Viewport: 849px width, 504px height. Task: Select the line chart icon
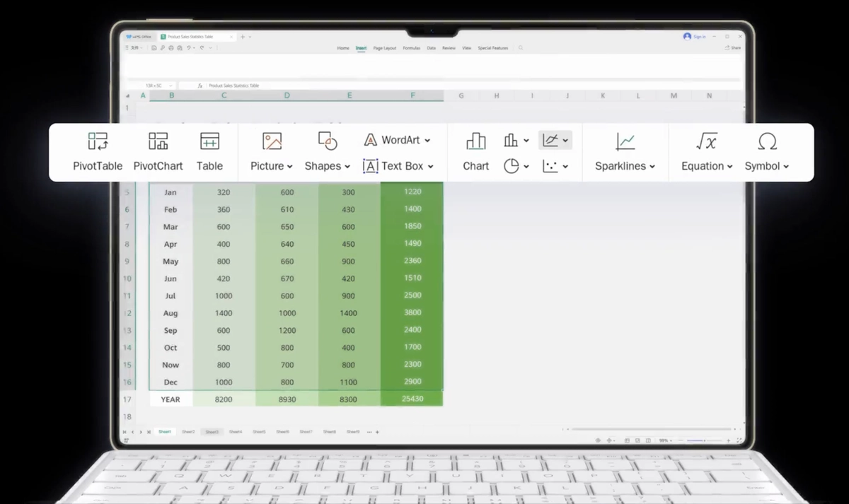pyautogui.click(x=550, y=140)
